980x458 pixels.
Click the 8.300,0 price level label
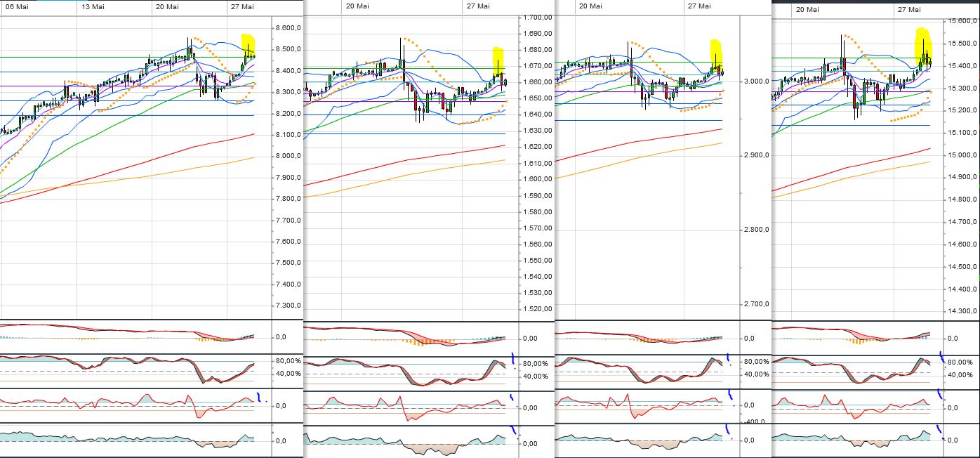click(x=289, y=92)
